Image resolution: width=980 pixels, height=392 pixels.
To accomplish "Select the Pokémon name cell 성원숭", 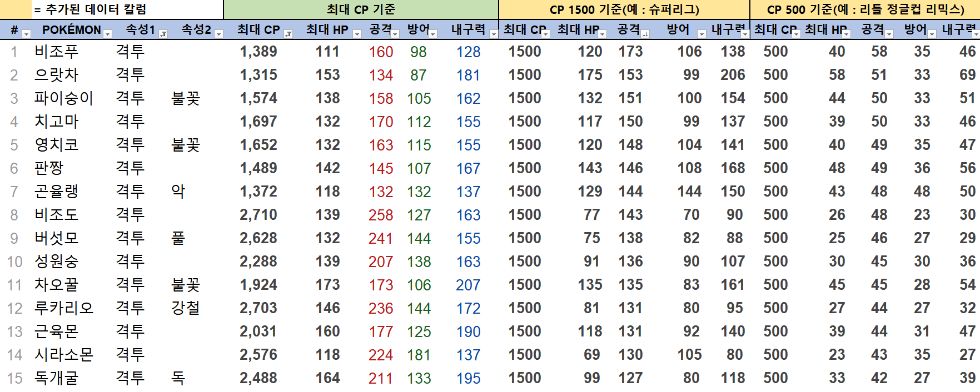I will click(57, 262).
